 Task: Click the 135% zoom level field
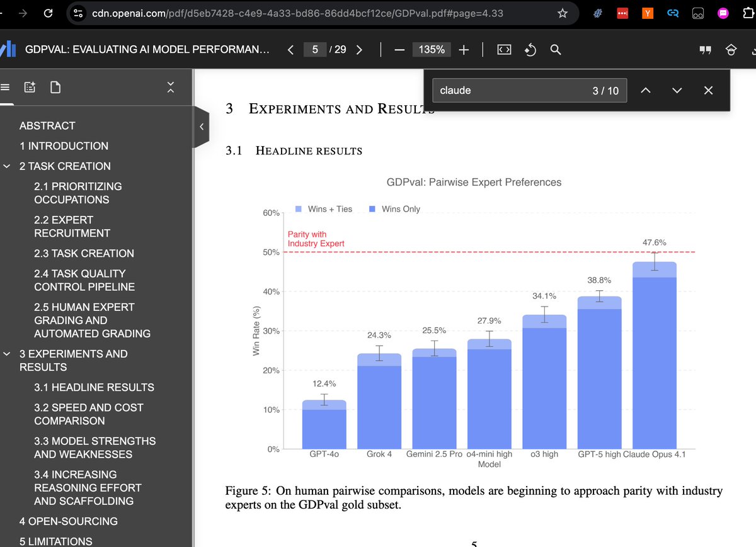pos(432,50)
